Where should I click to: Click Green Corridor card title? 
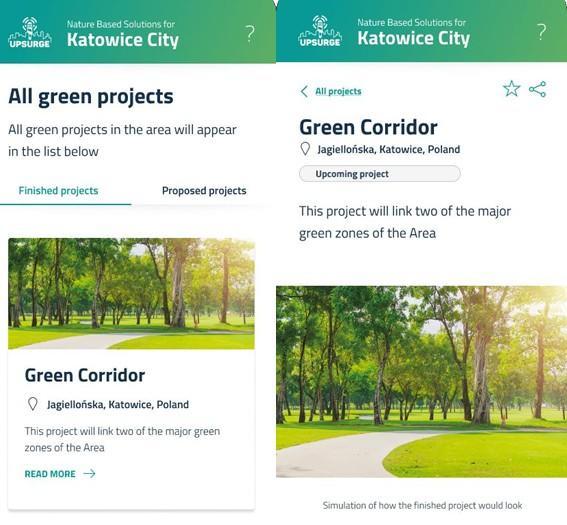85,375
